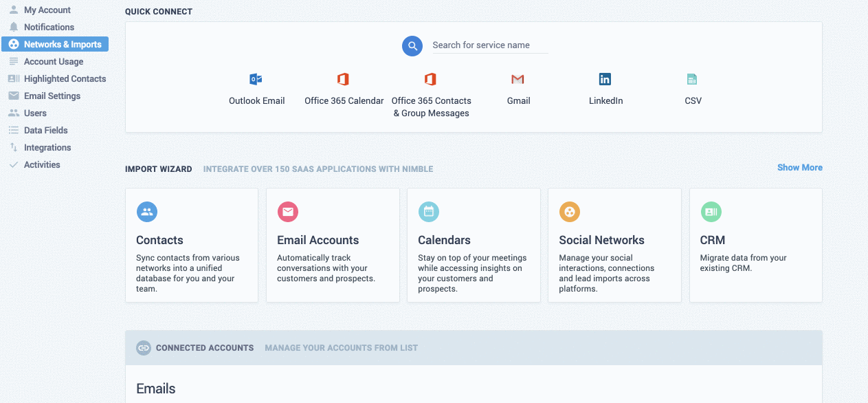Open the Social Networks wizard card

(614, 245)
